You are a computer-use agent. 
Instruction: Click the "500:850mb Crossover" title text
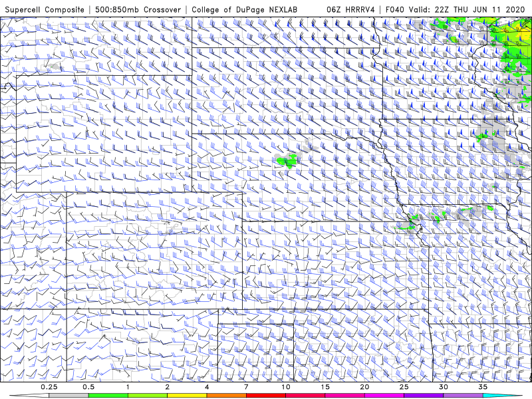(x=138, y=10)
